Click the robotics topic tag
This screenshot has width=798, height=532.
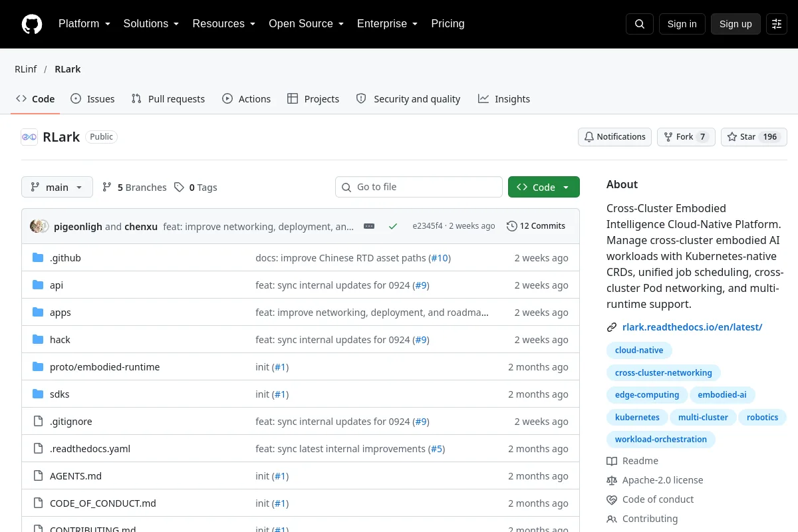762,418
